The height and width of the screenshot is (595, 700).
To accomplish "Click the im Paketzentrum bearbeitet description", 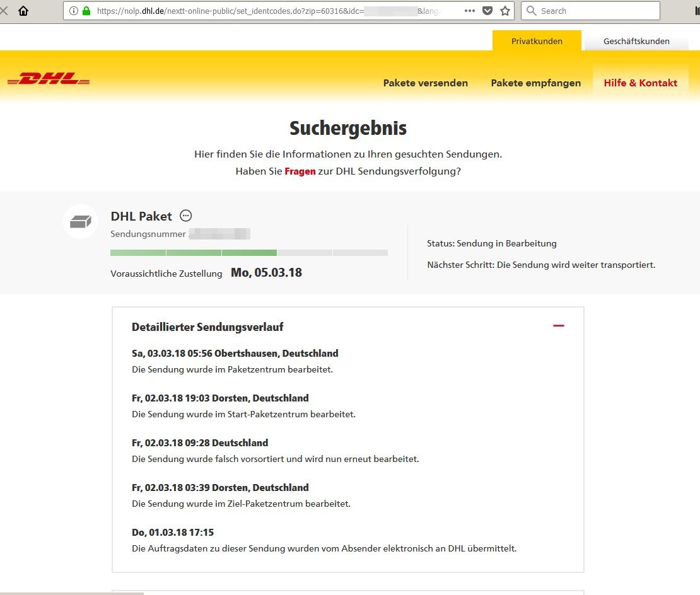I will point(232,369).
